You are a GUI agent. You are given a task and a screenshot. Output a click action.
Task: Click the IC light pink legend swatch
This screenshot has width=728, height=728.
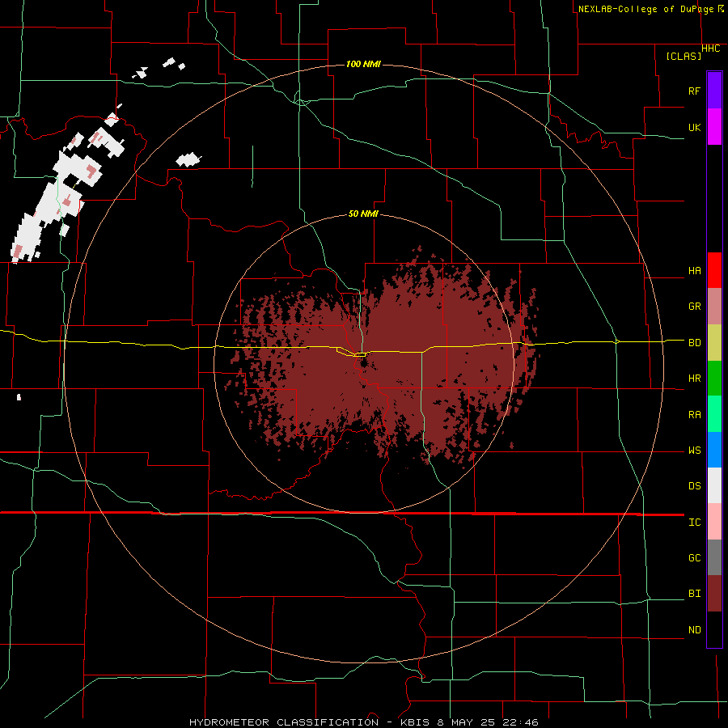714,522
